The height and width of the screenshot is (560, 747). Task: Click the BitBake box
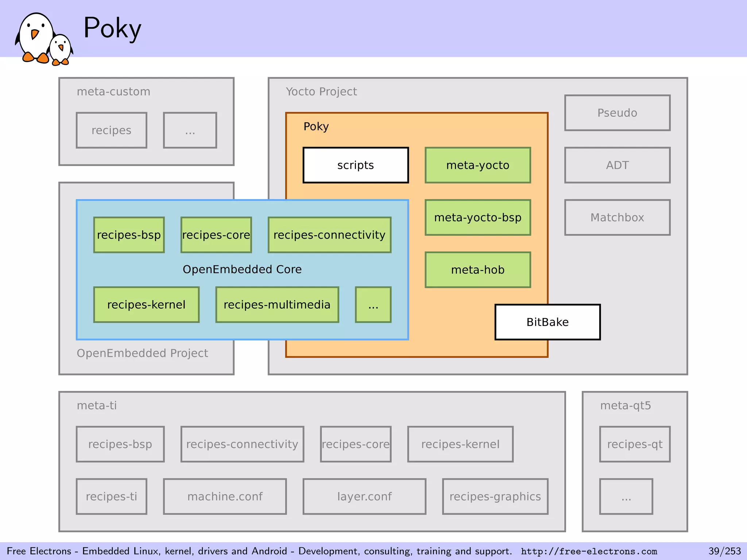point(547,322)
